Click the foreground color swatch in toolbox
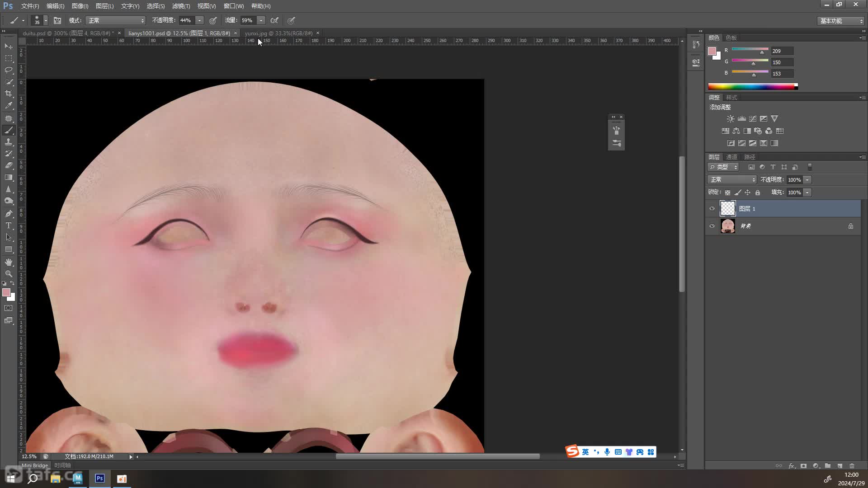This screenshot has width=868, height=488. pos(6,292)
